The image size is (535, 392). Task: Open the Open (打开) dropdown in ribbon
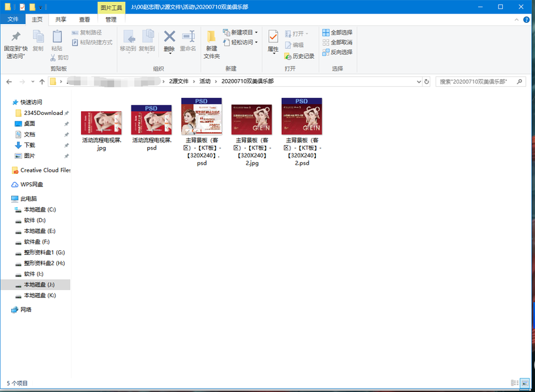[296, 34]
